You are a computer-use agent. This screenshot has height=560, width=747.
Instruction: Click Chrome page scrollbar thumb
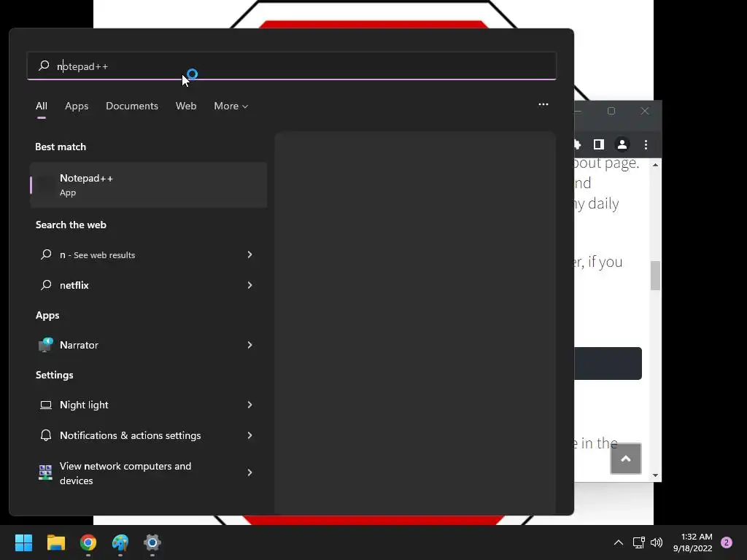pos(656,275)
